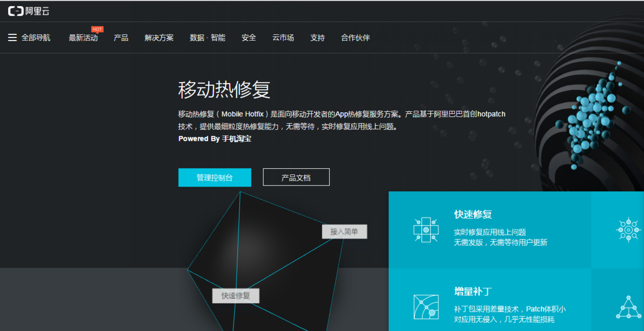Click the 增量补丁 card heading

[x=473, y=292]
